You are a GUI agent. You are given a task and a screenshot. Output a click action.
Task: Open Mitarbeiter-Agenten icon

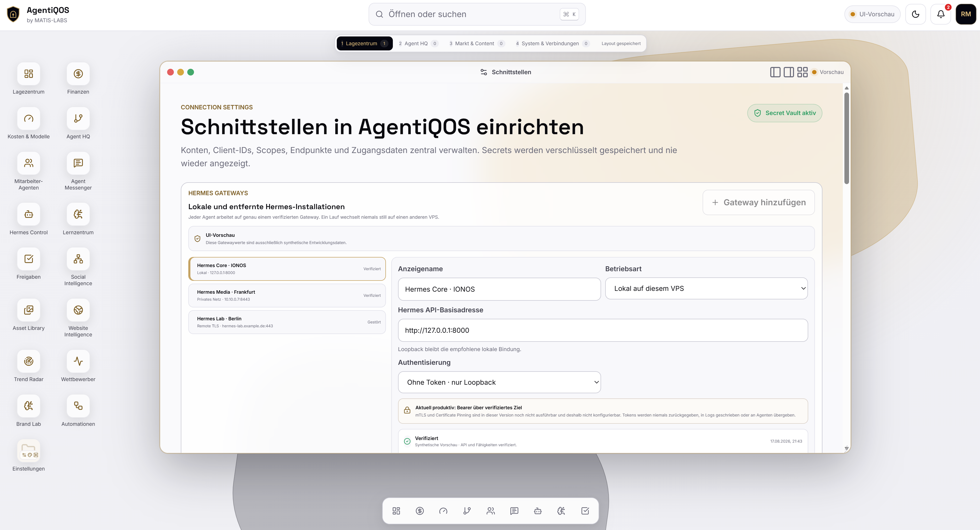pyautogui.click(x=28, y=163)
